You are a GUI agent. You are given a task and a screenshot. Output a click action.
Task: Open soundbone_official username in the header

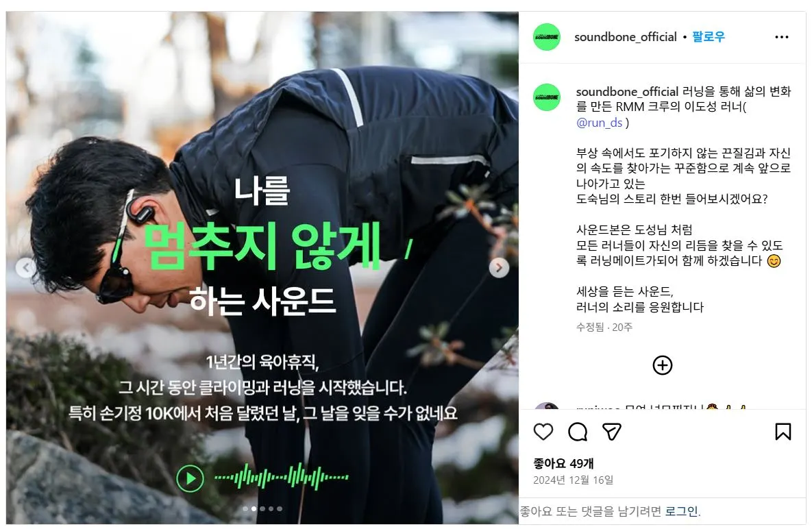tap(626, 37)
